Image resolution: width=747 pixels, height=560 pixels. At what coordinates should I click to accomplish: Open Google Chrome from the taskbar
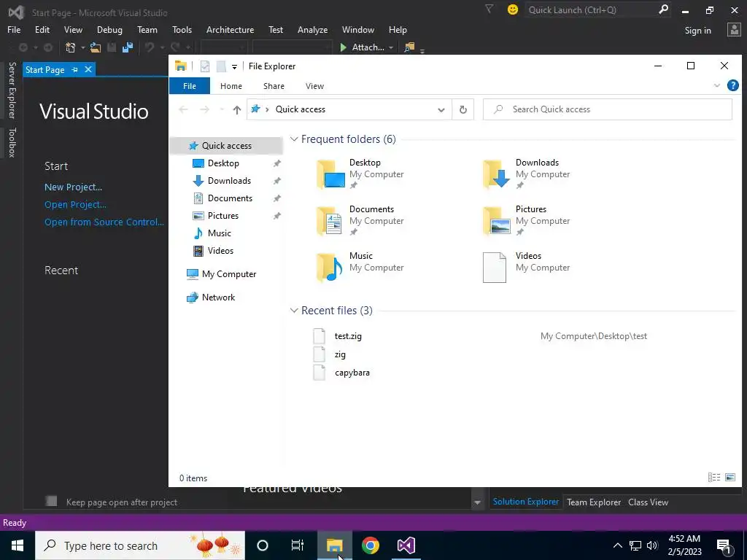(x=370, y=545)
